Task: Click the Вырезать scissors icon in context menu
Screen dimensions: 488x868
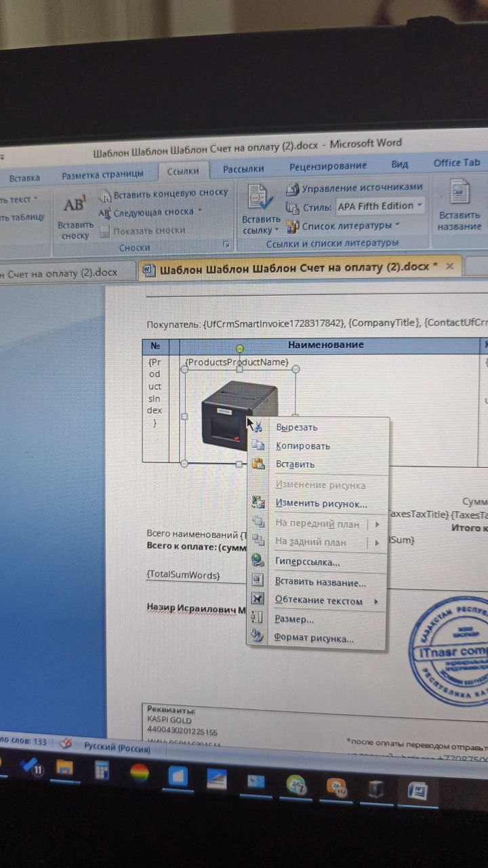Action: click(258, 427)
